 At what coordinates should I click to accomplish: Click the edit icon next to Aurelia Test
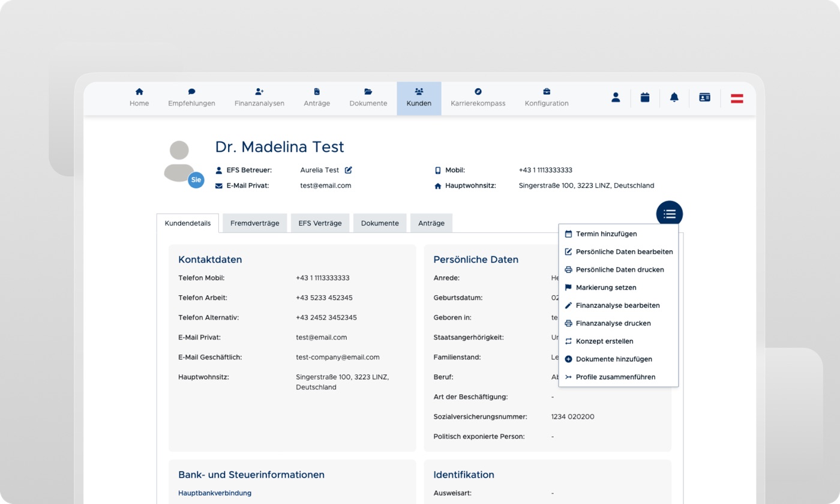[349, 170]
